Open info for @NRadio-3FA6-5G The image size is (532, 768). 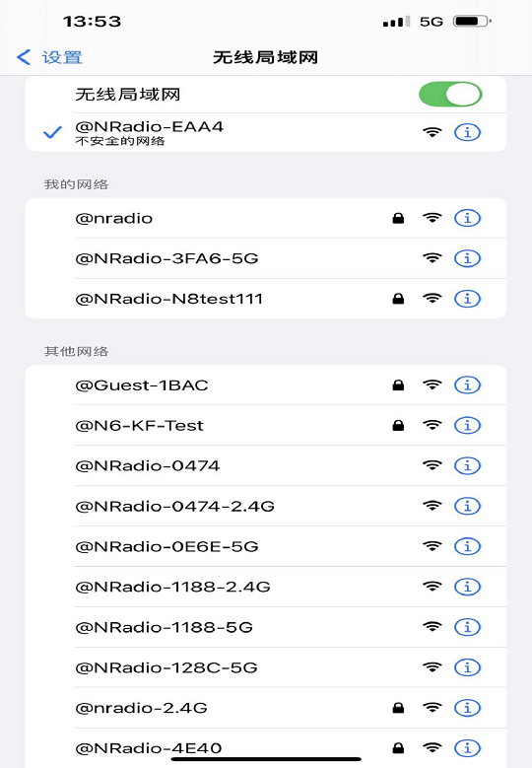pyautogui.click(x=467, y=258)
